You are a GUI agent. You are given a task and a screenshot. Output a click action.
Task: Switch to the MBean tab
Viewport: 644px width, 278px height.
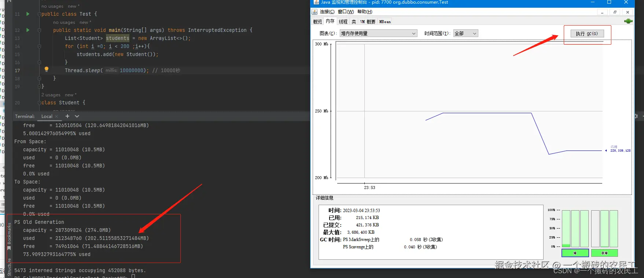pos(385,22)
